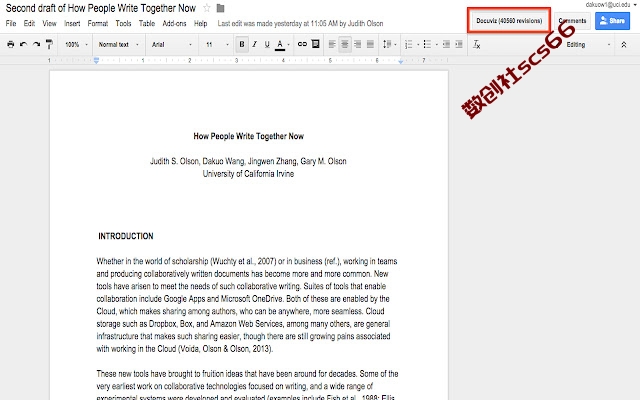This screenshot has width=640, height=400.
Task: Open the line spacing options
Action: point(389,44)
